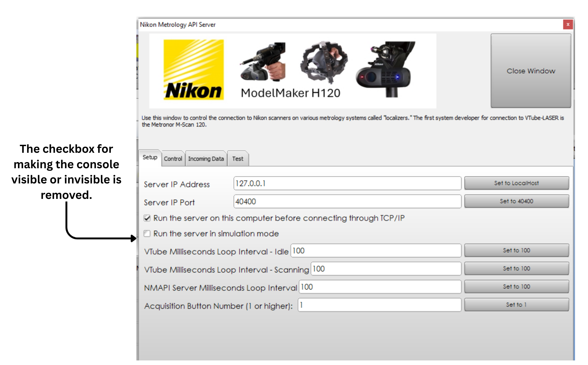Uncheck run server before connecting through TCP/IP

(x=147, y=218)
